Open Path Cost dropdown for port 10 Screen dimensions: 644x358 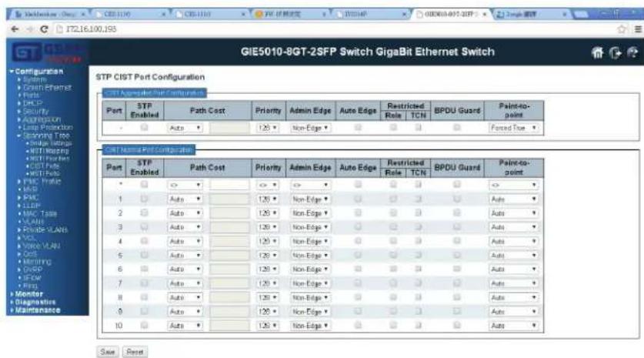pos(185,326)
